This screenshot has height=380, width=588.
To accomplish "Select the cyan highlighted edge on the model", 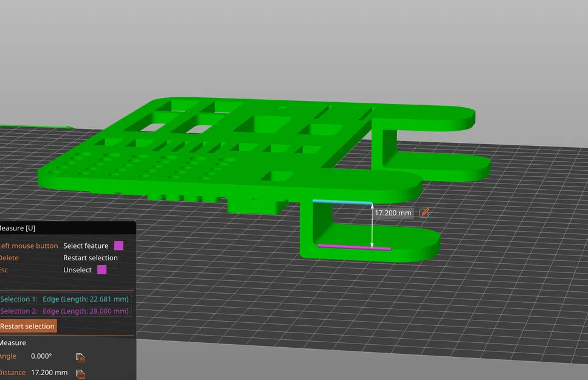I will (x=342, y=201).
